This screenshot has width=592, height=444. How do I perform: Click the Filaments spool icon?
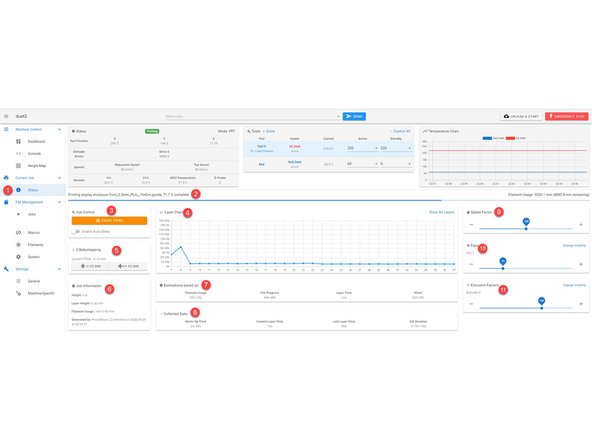point(18,245)
